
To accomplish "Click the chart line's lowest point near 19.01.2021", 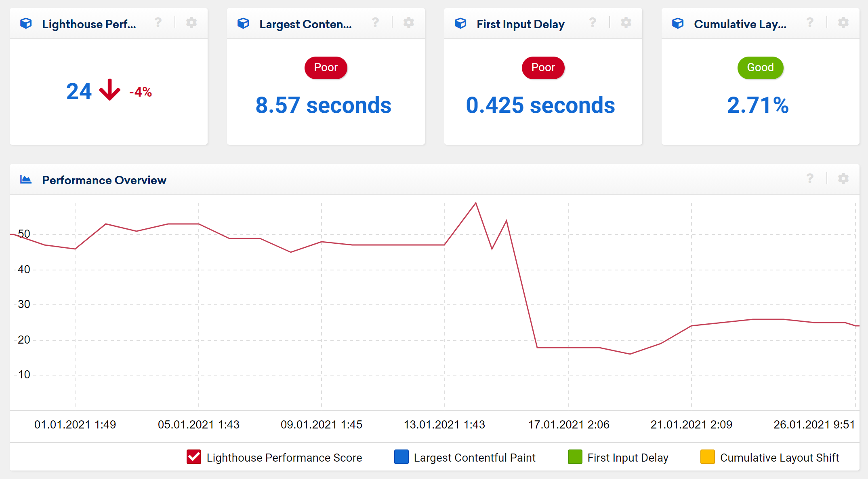I will [x=630, y=354].
